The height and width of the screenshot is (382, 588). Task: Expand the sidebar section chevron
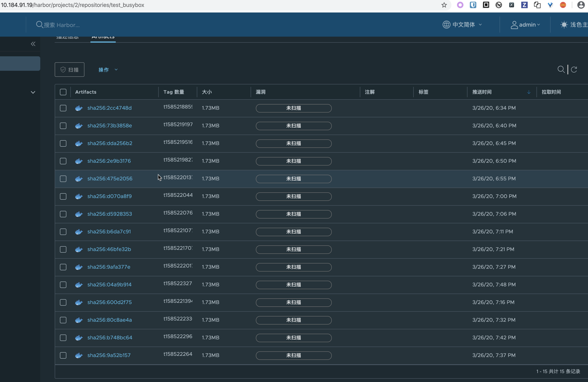click(33, 92)
